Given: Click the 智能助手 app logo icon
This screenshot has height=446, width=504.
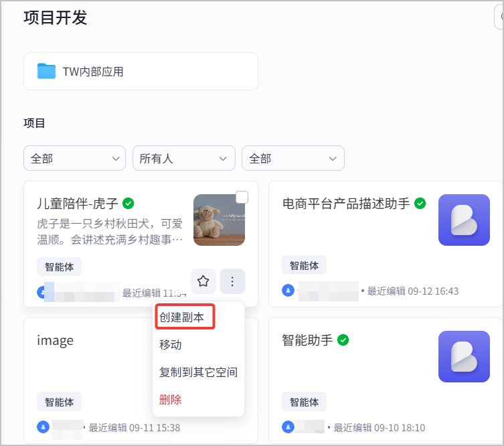Looking at the screenshot, I should click(464, 356).
